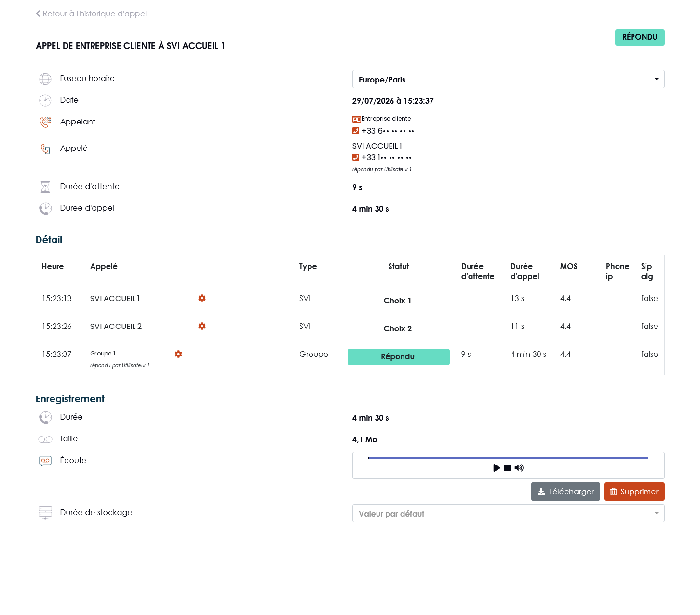
Task: Click the Répondu status badge in the Groupe row
Action: tap(398, 357)
